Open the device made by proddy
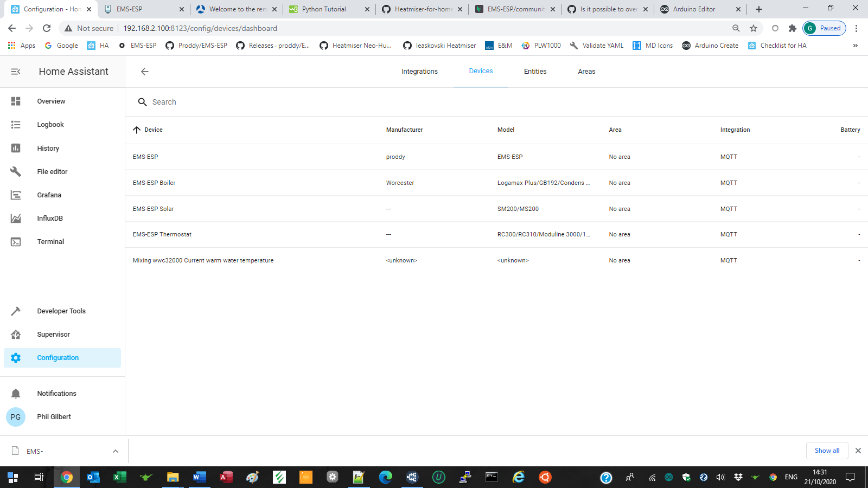 point(496,157)
